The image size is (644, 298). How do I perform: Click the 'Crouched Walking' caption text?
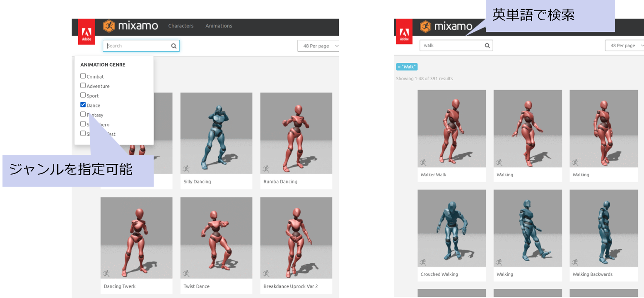pos(439,274)
